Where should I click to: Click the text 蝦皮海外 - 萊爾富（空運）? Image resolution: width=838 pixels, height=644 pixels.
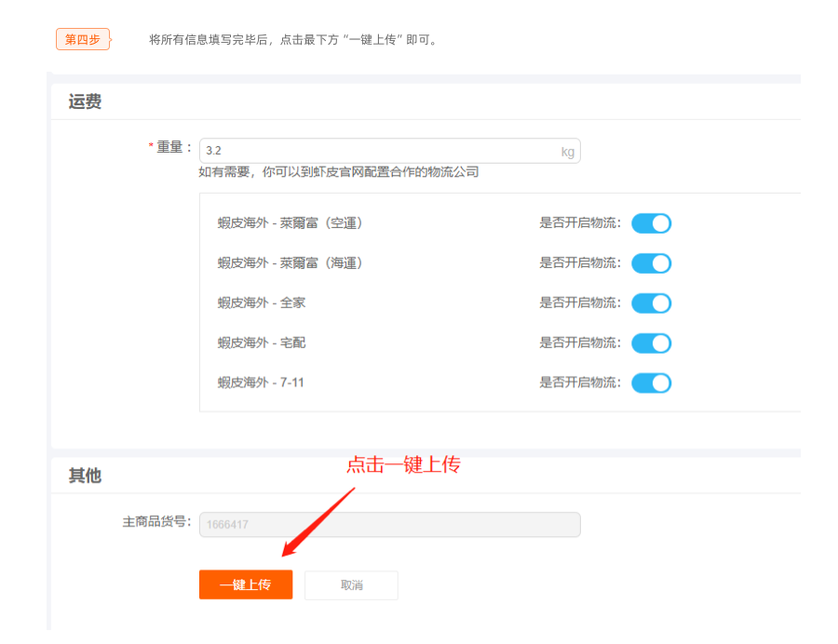(x=291, y=222)
